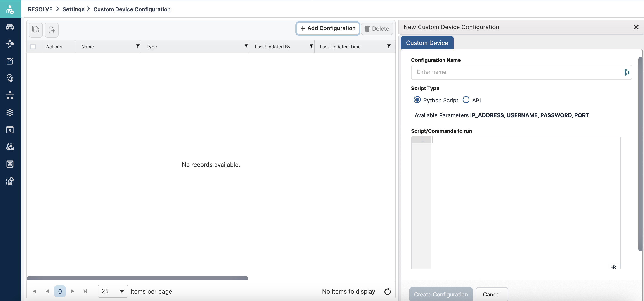Click the plus-arrow workflow sidebar icon
Screen dimensions: 644x301
(10, 44)
